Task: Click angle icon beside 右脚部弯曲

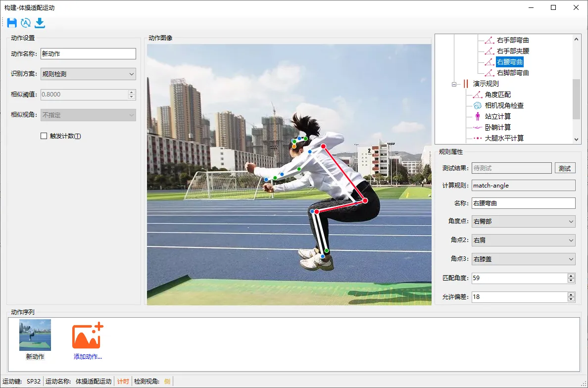Action: coord(489,73)
